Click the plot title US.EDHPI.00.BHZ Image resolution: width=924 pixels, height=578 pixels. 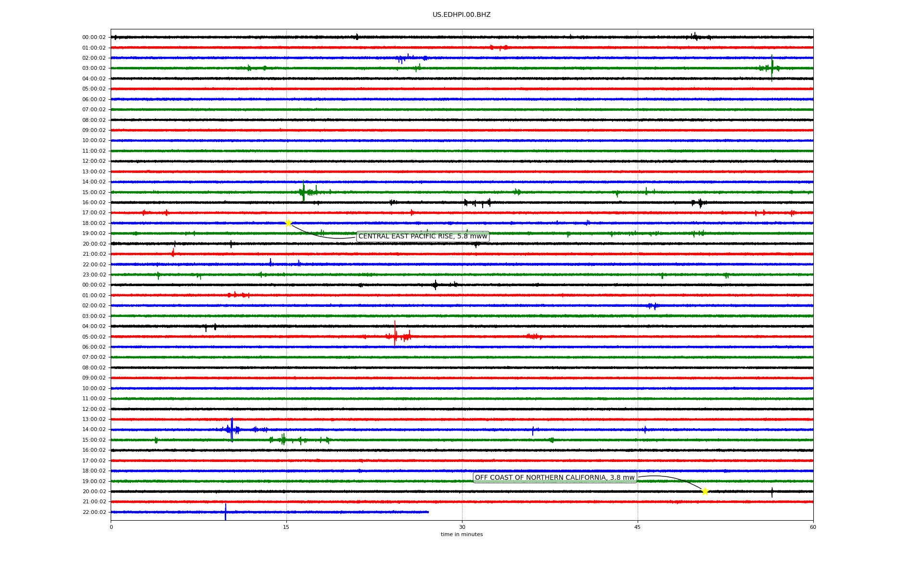[x=462, y=15]
